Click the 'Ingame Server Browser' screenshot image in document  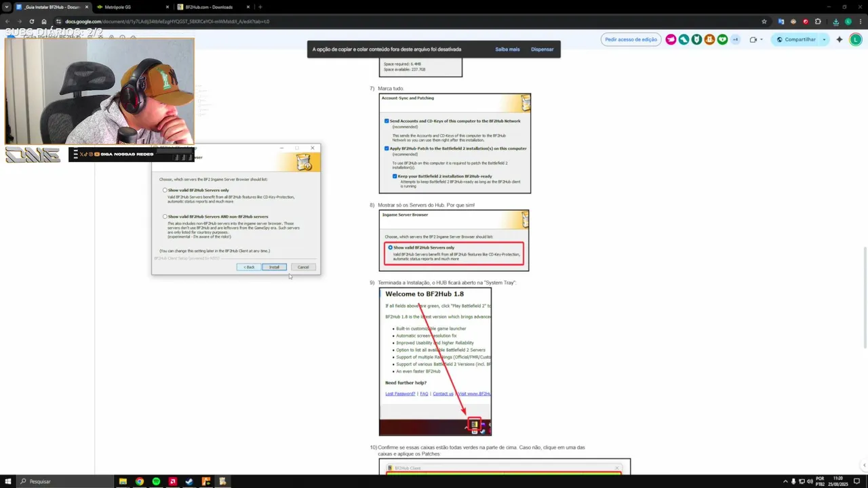454,241
